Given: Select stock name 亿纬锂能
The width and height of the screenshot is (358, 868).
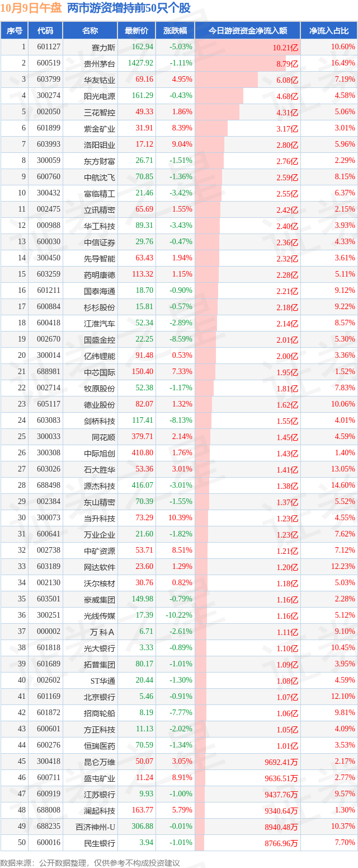Looking at the screenshot, I should [x=100, y=356].
